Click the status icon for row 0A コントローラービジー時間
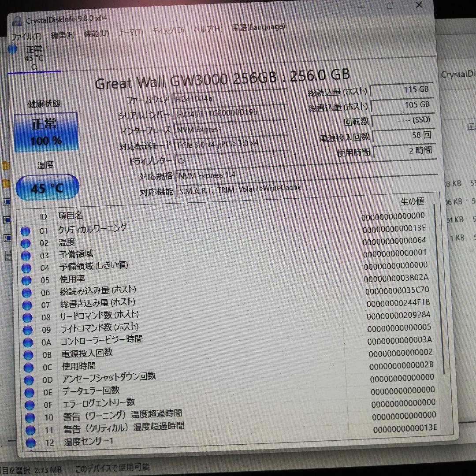Image resolution: width=476 pixels, height=476 pixels. (x=28, y=342)
